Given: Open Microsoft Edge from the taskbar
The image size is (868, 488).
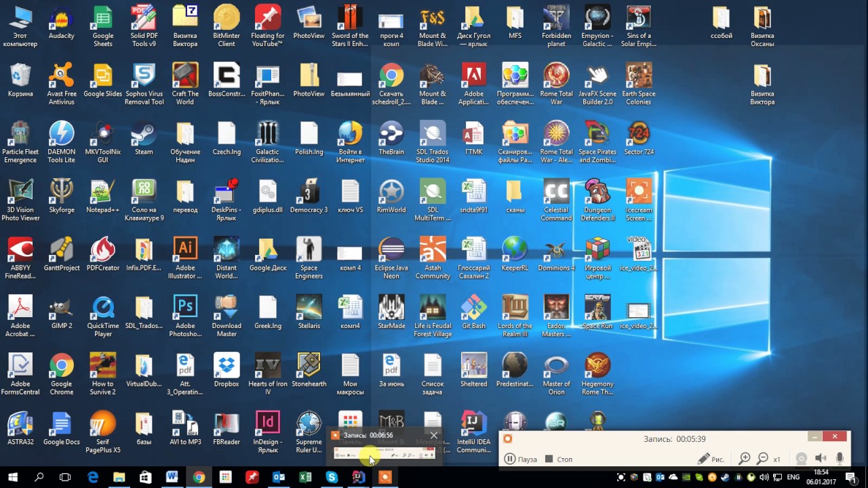Looking at the screenshot, I should tap(92, 477).
